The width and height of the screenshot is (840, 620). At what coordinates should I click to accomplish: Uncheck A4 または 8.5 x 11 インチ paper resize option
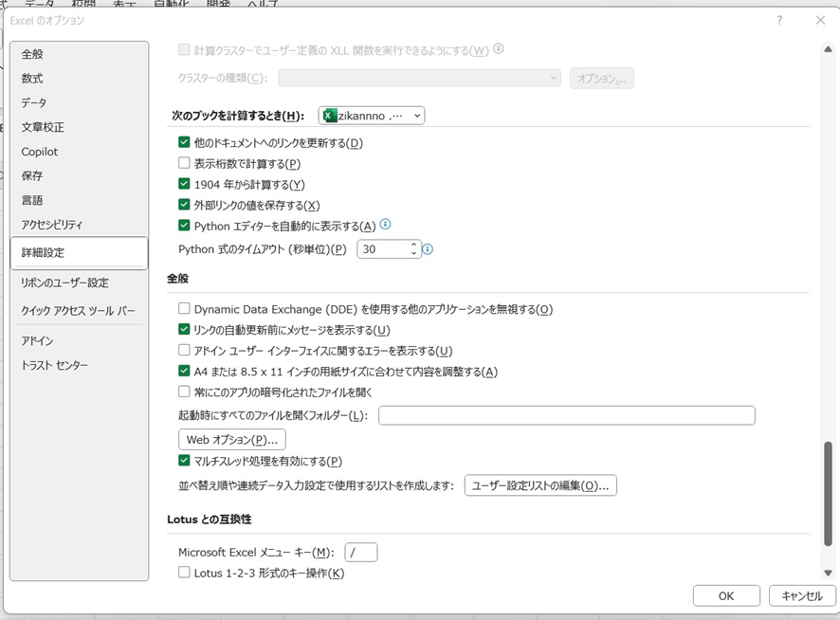coord(184,371)
